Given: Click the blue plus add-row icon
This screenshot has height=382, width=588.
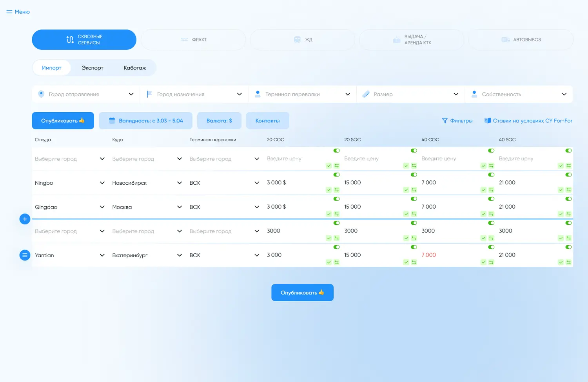Looking at the screenshot, I should point(25,219).
